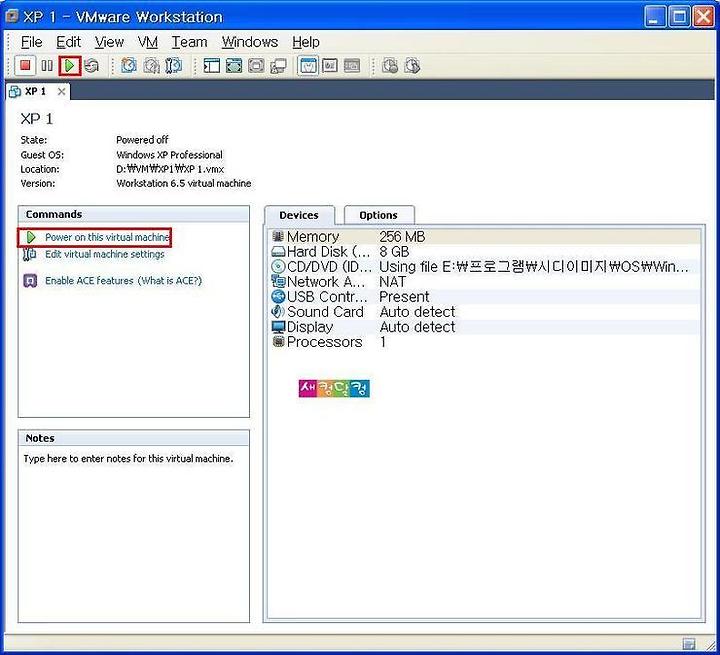The width and height of the screenshot is (720, 655).
Task: Close the XP 1 tab
Action: pos(61,92)
